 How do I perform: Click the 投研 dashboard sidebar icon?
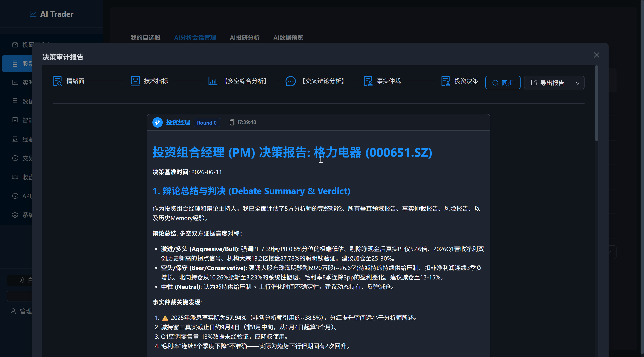pyautogui.click(x=15, y=45)
